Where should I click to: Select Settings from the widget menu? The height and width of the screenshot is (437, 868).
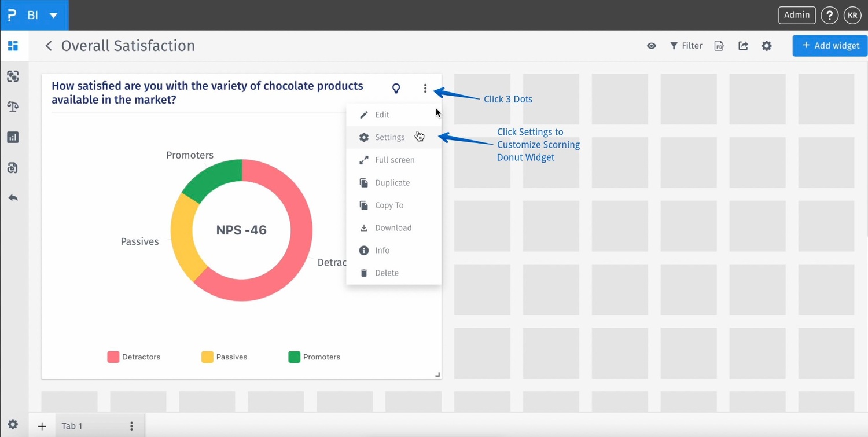click(389, 137)
